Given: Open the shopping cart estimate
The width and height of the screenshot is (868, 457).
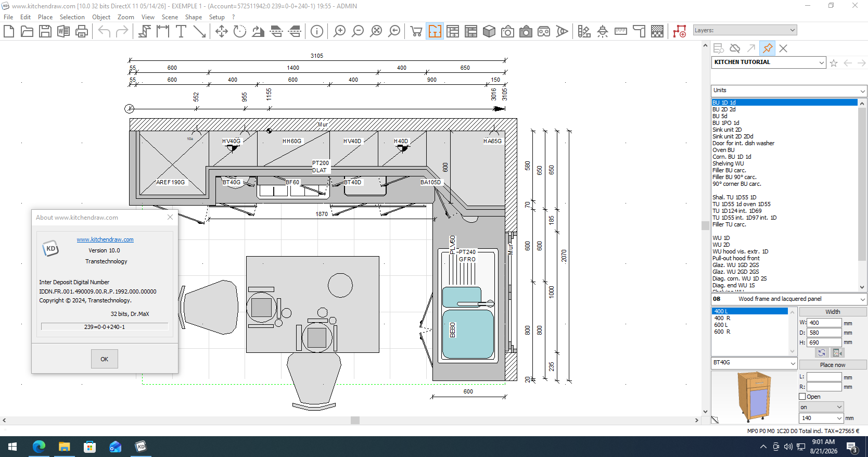Looking at the screenshot, I should 416,31.
